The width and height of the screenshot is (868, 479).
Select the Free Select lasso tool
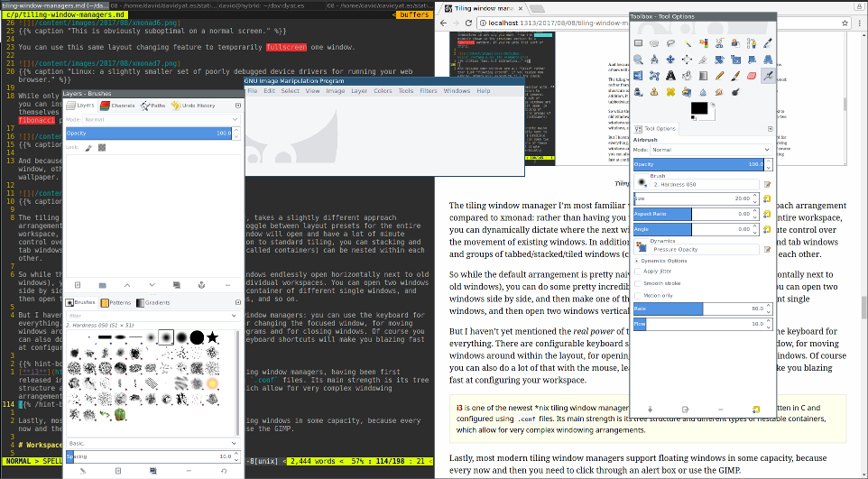point(670,42)
